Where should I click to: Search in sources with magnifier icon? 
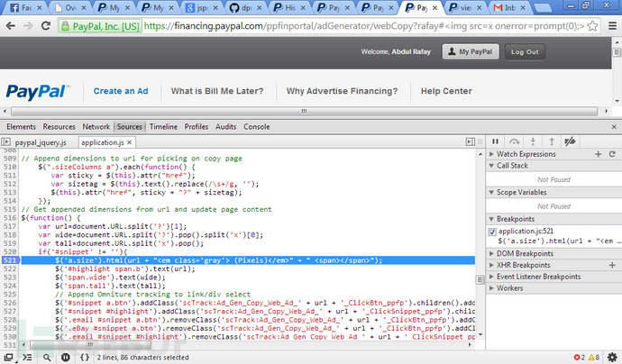click(47, 358)
